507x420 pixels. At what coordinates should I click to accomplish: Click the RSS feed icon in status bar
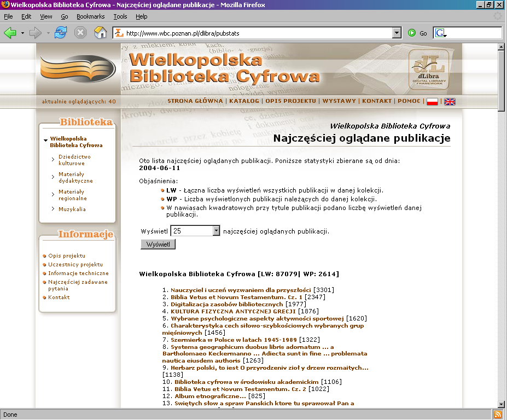[497, 415]
